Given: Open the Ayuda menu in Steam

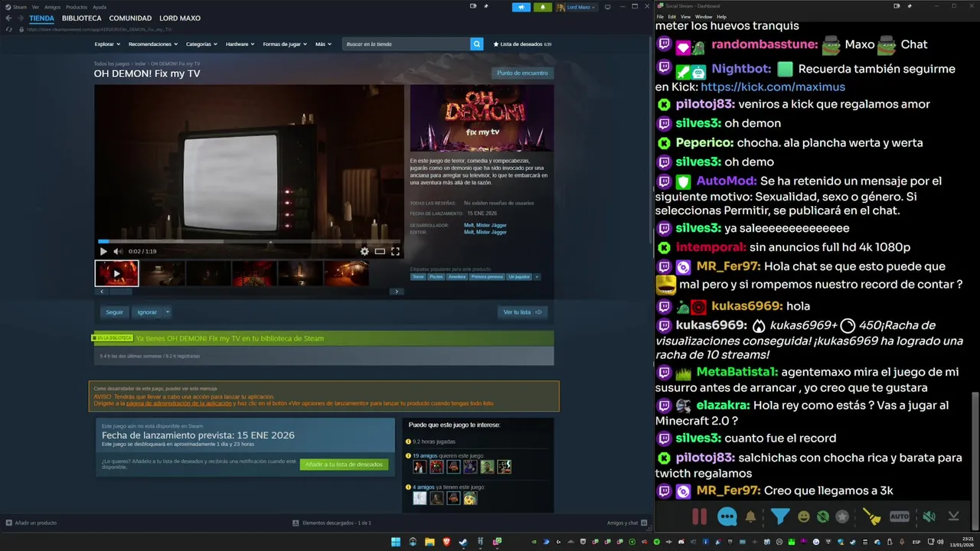Looking at the screenshot, I should pos(100,7).
